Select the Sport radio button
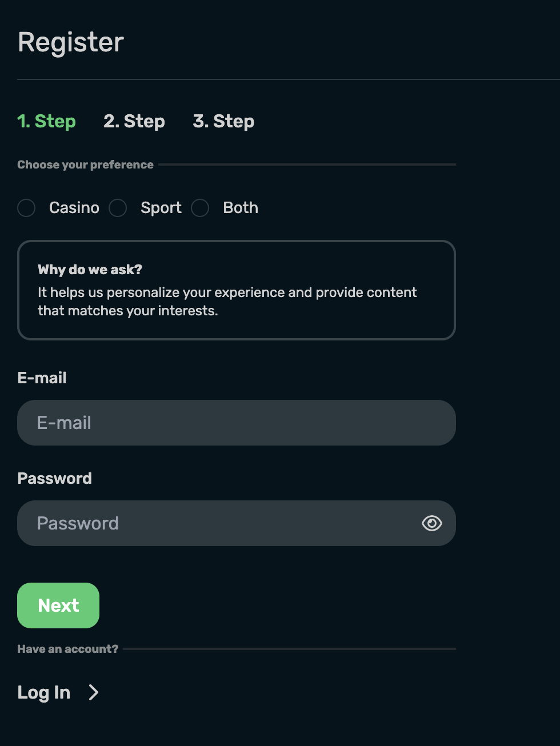 pos(118,208)
